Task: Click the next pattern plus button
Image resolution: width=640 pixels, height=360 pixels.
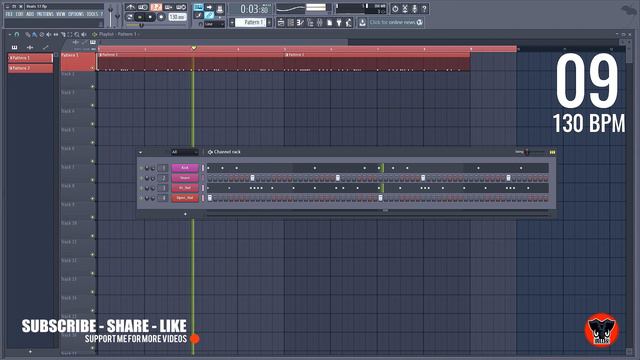Action: pyautogui.click(x=269, y=22)
